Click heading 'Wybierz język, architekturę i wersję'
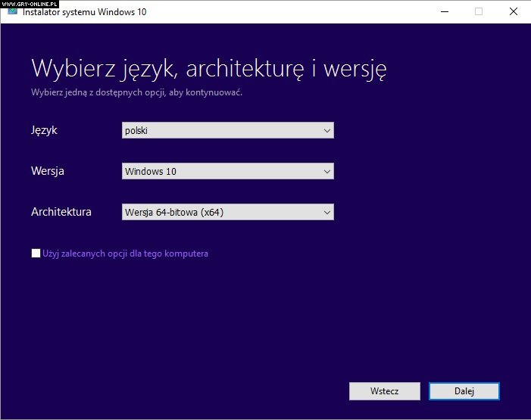This screenshot has height=420, width=531. pos(209,70)
